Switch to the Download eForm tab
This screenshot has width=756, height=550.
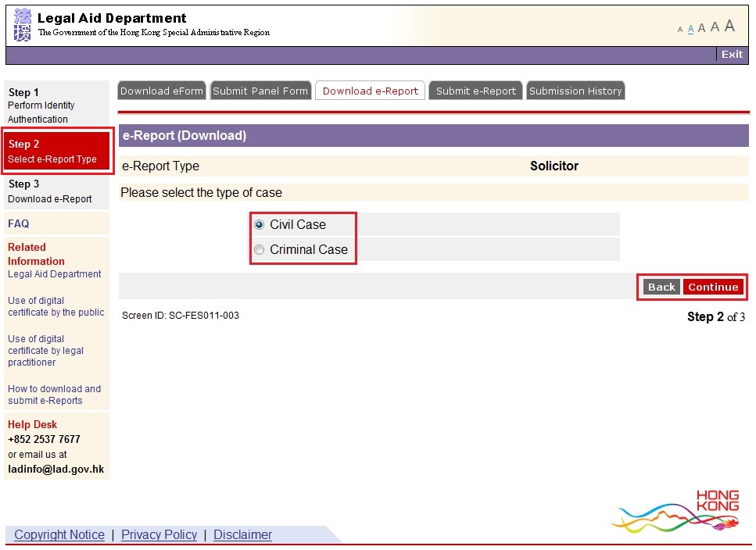161,90
